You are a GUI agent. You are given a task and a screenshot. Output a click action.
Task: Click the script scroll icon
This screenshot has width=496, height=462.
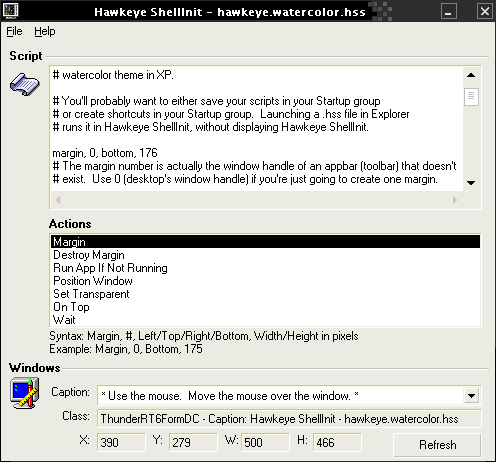point(25,85)
